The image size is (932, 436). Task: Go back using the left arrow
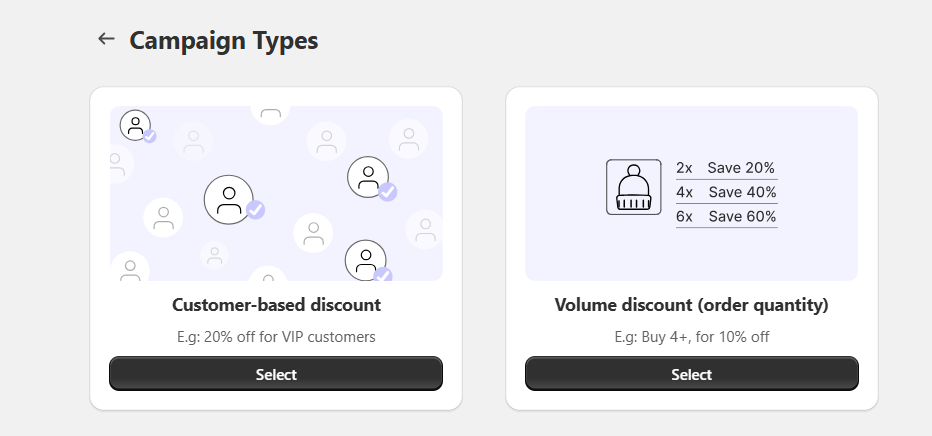(106, 39)
